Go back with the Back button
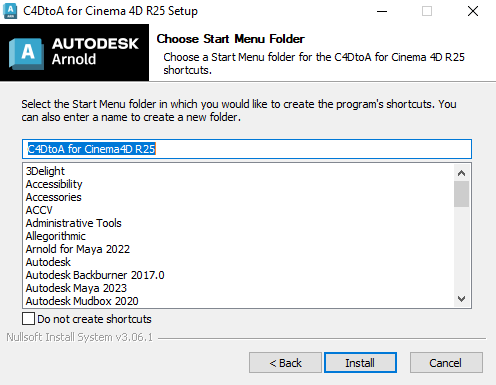Screen dimensions: 496x385 tap(285, 362)
